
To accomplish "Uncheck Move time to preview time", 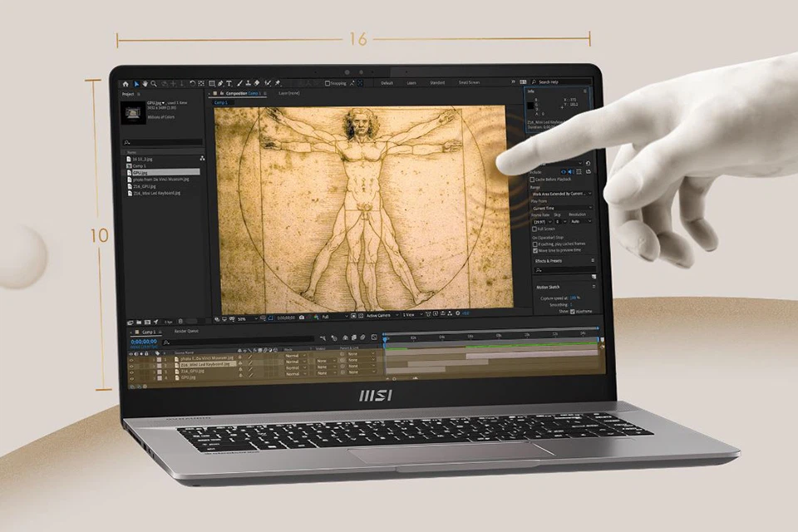I will tap(535, 249).
